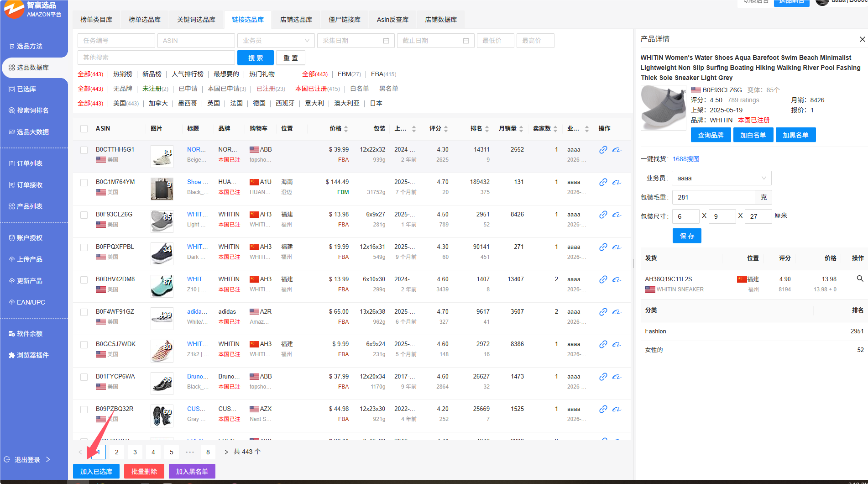Screen dimensions: 868x484
Task: Open link icon for B0FPQXFPBL row
Action: pos(603,247)
